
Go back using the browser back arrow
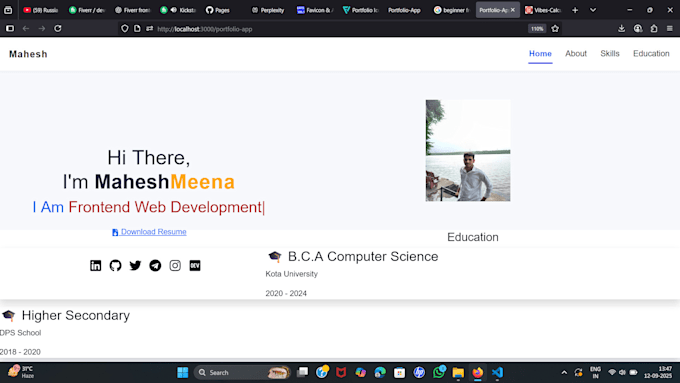click(26, 29)
